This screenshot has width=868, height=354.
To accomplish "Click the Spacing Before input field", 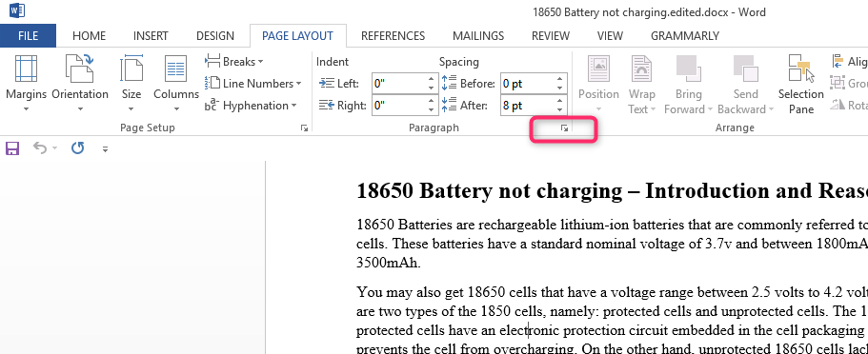I will click(x=528, y=84).
